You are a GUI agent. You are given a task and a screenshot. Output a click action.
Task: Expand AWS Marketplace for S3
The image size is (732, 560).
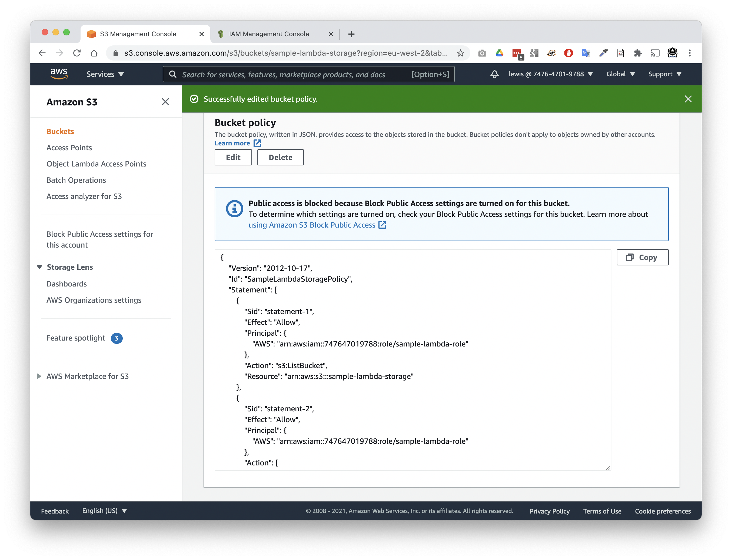click(39, 376)
